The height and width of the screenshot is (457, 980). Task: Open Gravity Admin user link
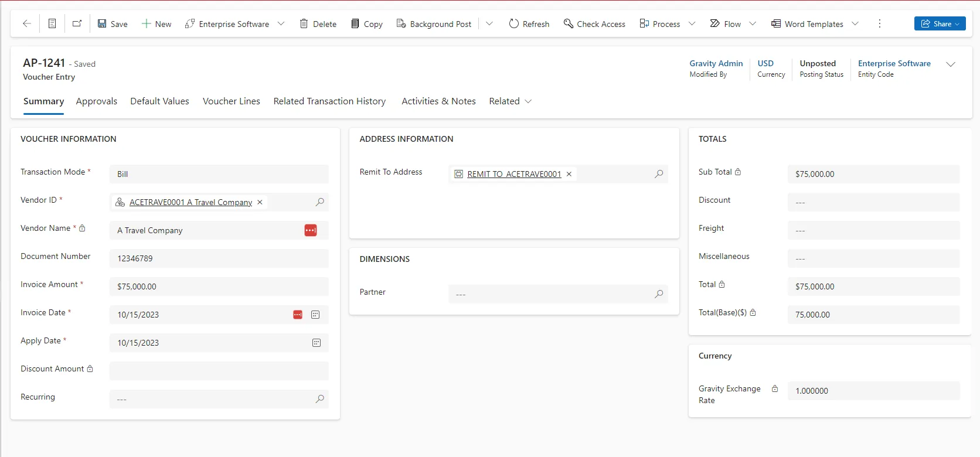716,63
